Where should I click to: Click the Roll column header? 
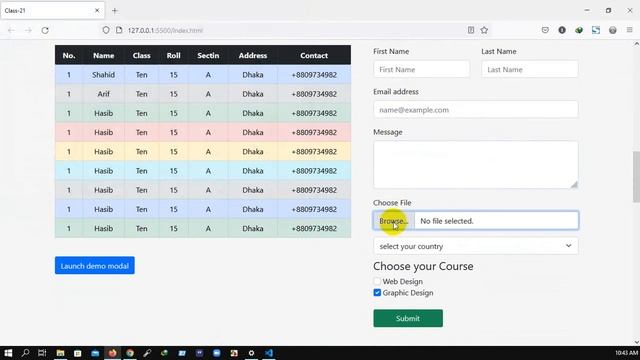(x=173, y=56)
